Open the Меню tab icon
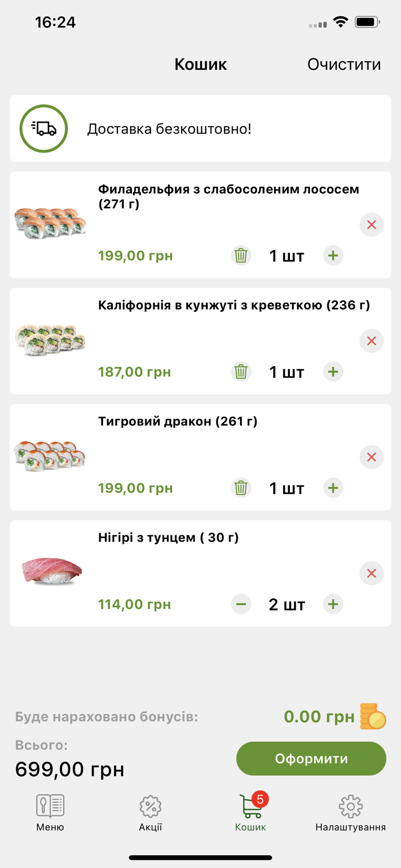 (x=50, y=805)
